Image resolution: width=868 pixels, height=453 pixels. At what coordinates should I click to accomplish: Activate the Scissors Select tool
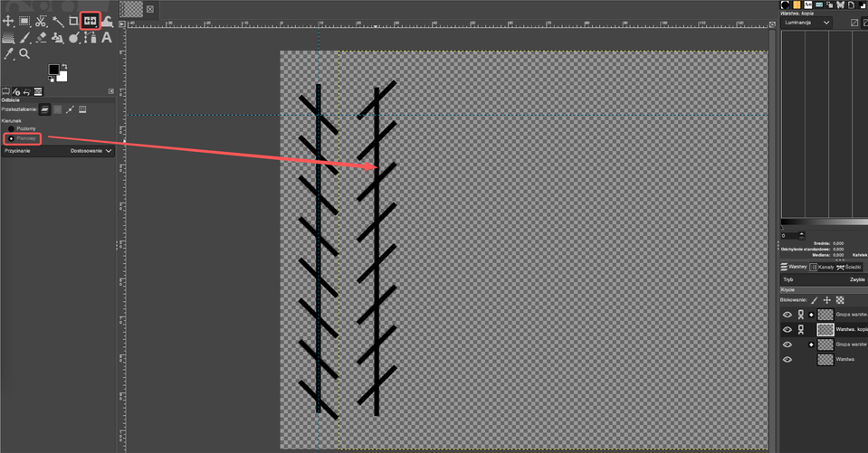point(41,21)
